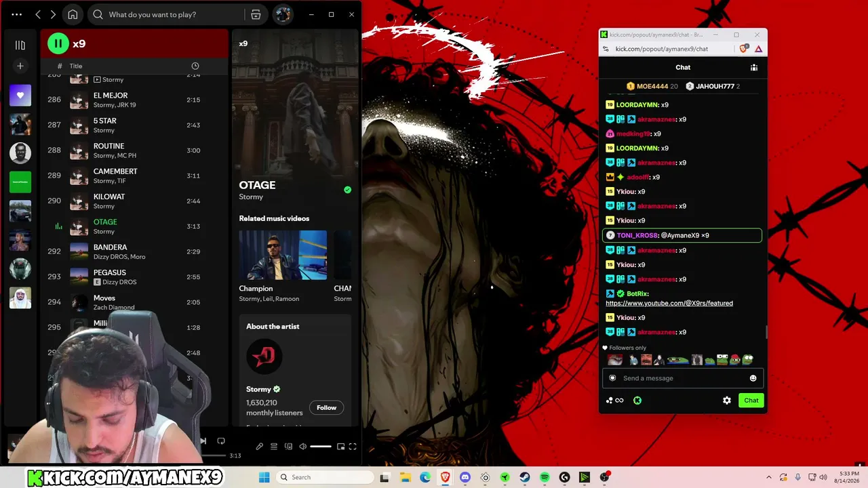Follow the artist Stormy
Image resolution: width=868 pixels, height=488 pixels.
point(326,407)
